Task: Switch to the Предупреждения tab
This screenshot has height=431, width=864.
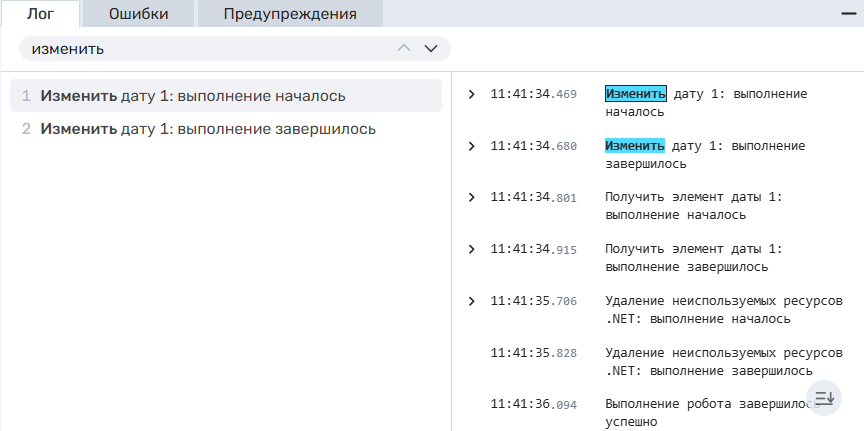Action: coord(290,13)
